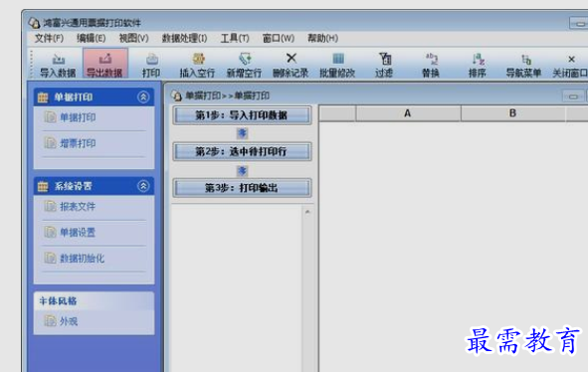Click the 导出数据 export toolbar icon

[x=105, y=59]
